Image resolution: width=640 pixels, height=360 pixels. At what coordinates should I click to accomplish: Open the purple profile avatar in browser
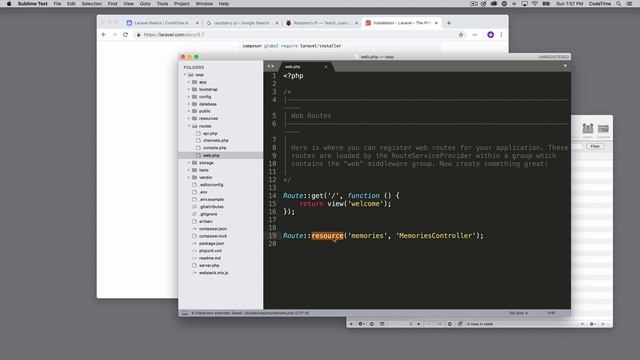point(491,35)
